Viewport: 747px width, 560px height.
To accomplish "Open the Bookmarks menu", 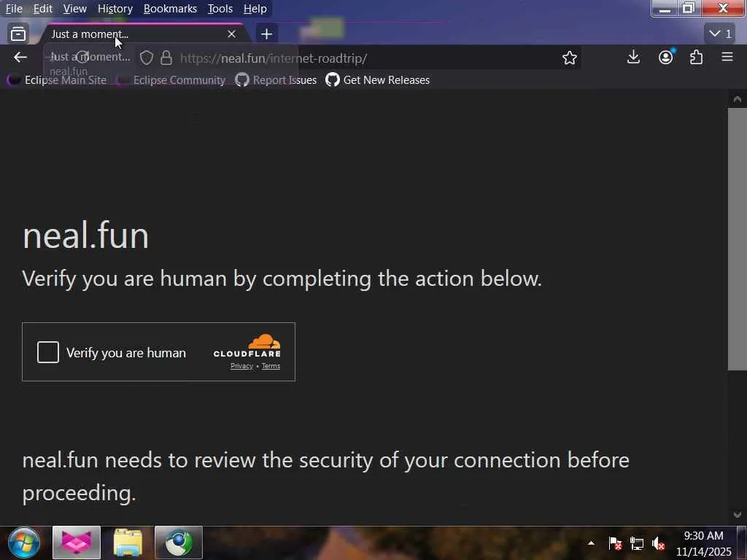I will click(x=170, y=9).
